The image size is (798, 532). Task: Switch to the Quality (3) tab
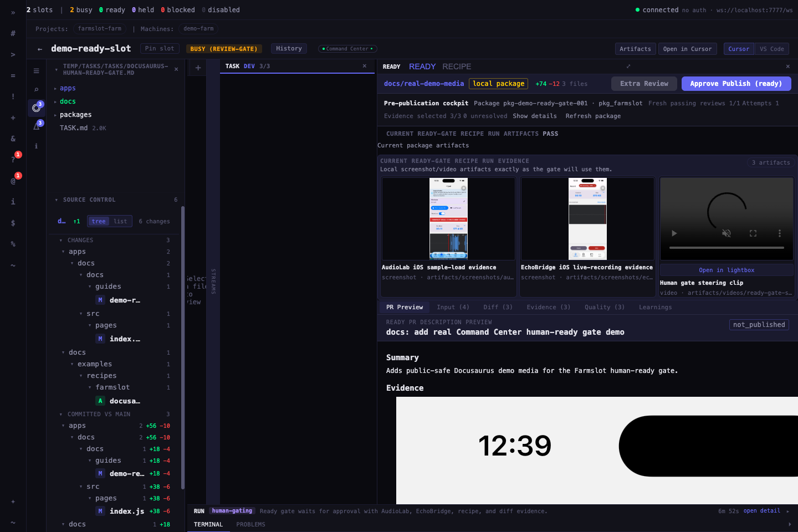pyautogui.click(x=605, y=307)
